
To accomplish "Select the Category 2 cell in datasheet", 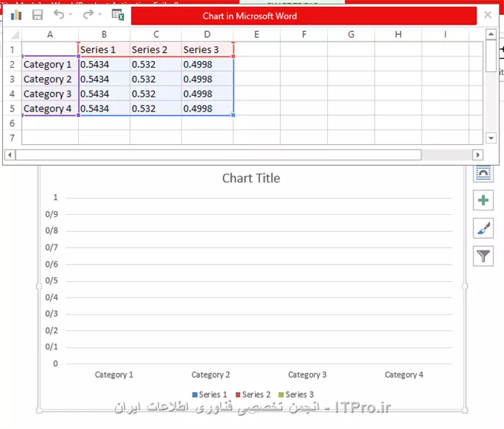I will pyautogui.click(x=50, y=79).
